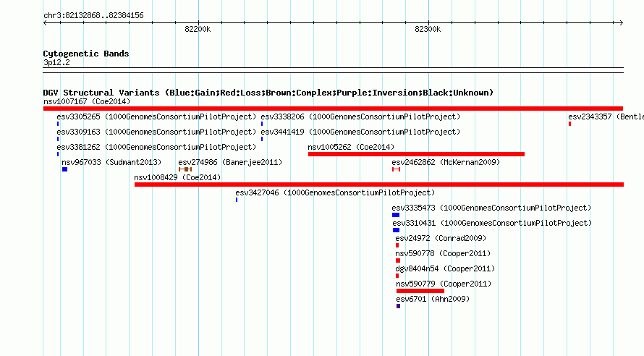Viewport: 644px width, 356px height.
Task: Click the blue esv3381262 gain marker
Action: pos(58,154)
